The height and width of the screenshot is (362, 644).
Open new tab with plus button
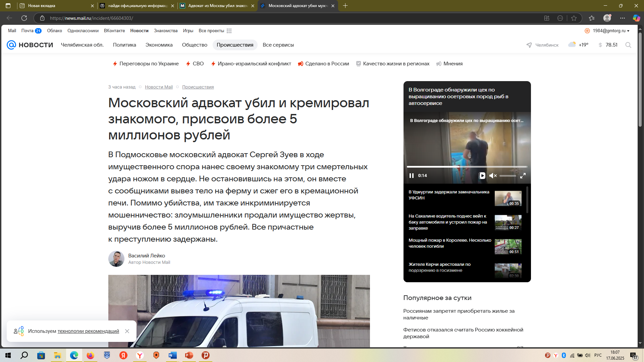[345, 6]
